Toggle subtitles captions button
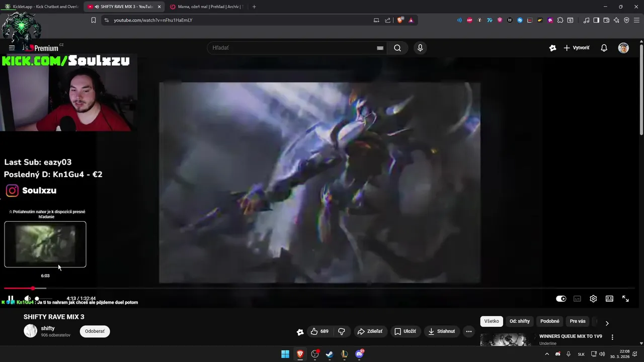The image size is (644, 362). click(x=577, y=299)
